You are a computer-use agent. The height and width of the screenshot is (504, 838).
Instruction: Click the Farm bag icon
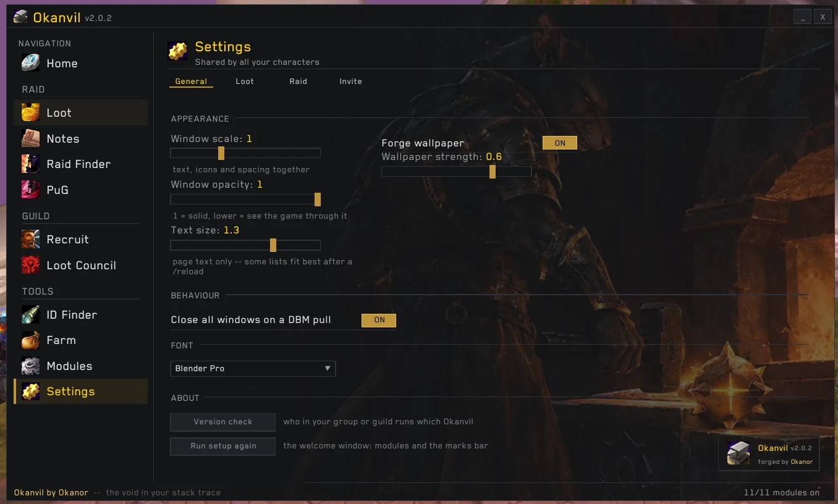(x=30, y=340)
